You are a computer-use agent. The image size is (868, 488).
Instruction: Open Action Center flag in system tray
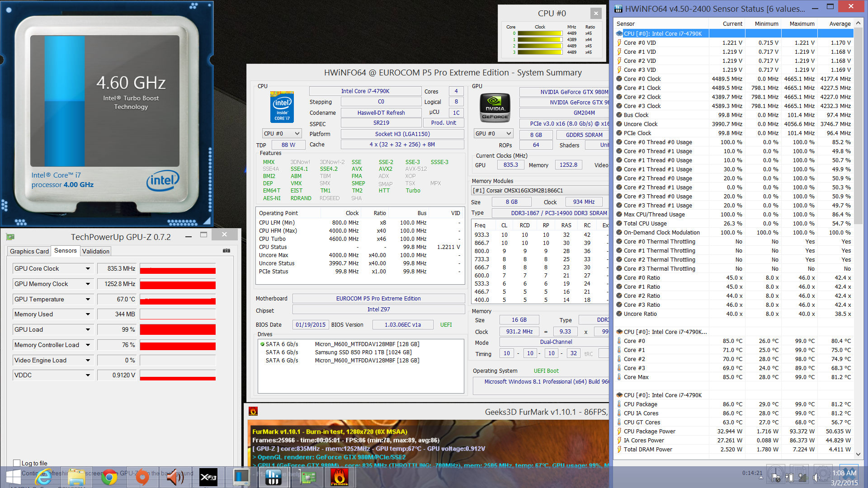point(776,478)
